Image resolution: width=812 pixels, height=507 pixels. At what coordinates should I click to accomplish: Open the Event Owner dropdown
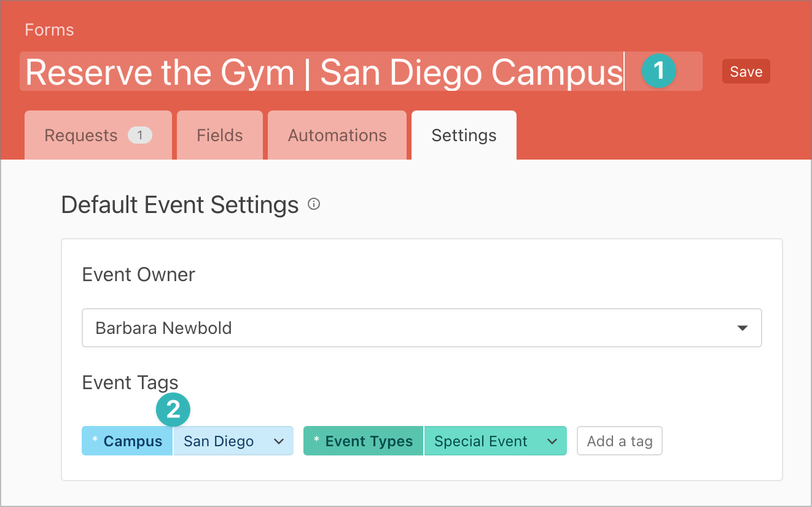click(x=422, y=328)
